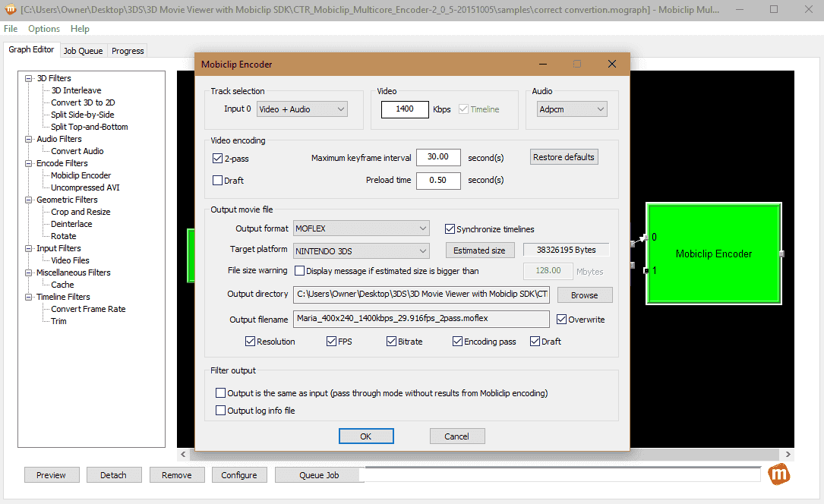Toggle the Resolution filename checkbox
The height and width of the screenshot is (504, 824).
click(x=250, y=342)
